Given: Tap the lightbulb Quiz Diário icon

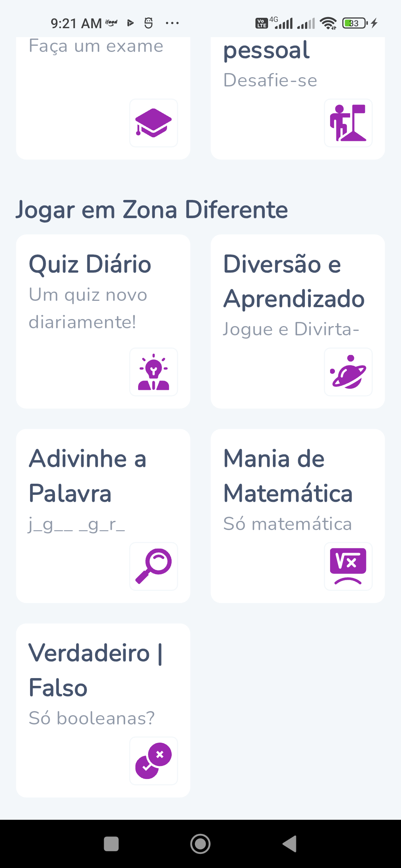Looking at the screenshot, I should point(153,372).
